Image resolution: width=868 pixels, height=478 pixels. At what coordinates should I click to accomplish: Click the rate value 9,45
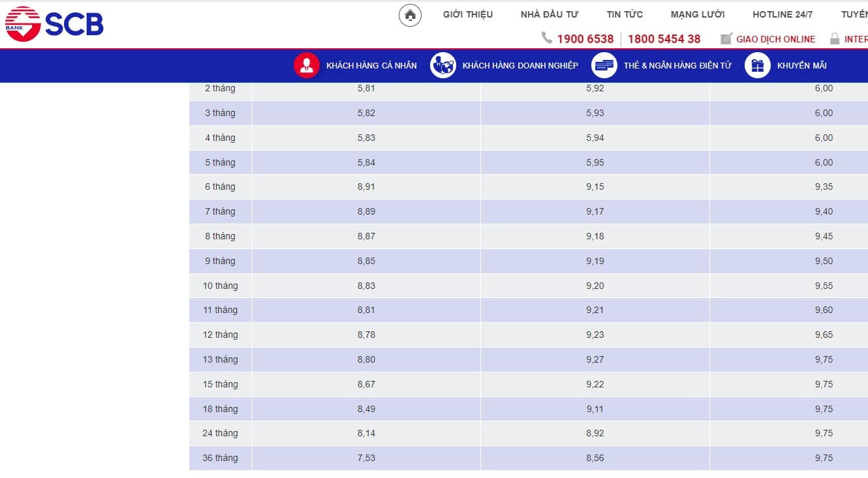click(824, 236)
